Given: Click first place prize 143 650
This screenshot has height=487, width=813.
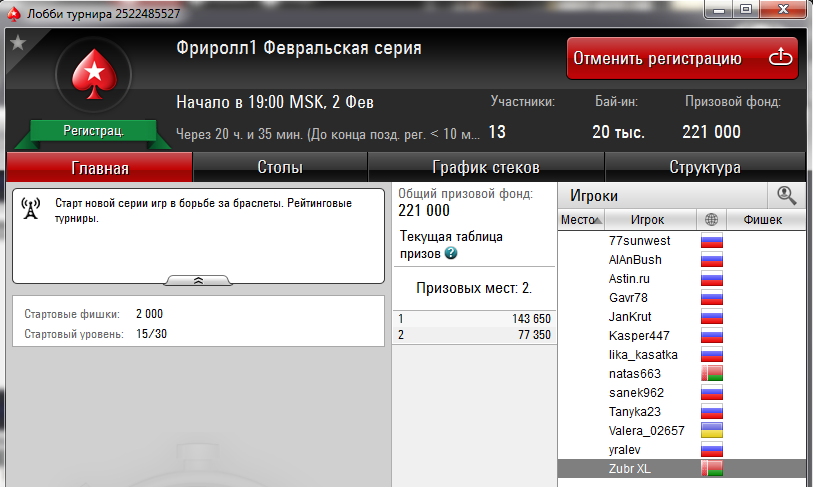Looking at the screenshot, I should click(x=531, y=318).
